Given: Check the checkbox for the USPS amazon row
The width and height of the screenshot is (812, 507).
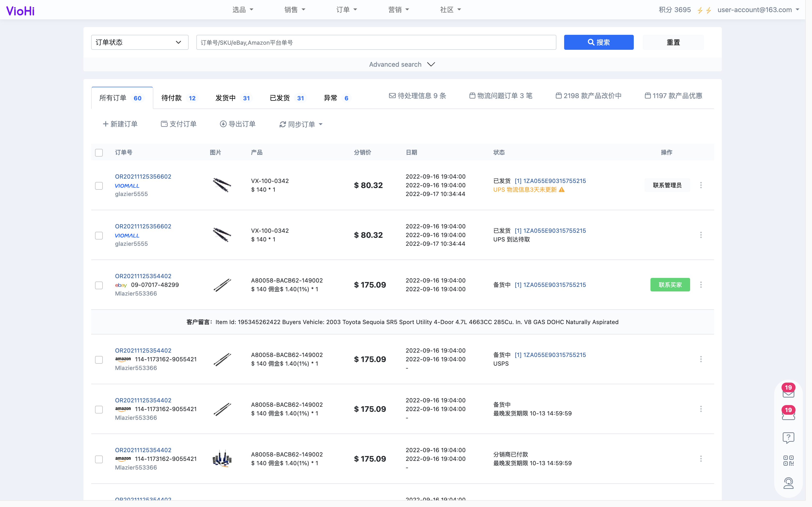Looking at the screenshot, I should 99,360.
